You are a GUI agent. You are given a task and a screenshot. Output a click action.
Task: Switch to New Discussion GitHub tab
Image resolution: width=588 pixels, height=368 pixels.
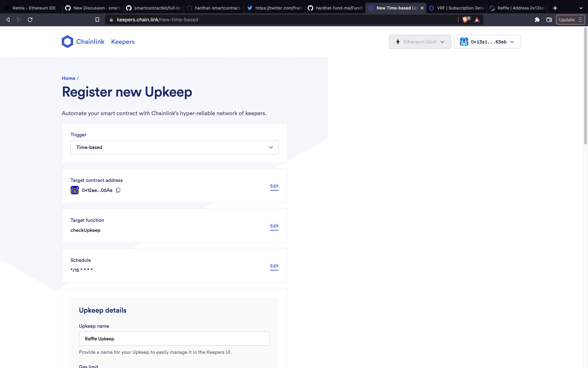tap(93, 8)
